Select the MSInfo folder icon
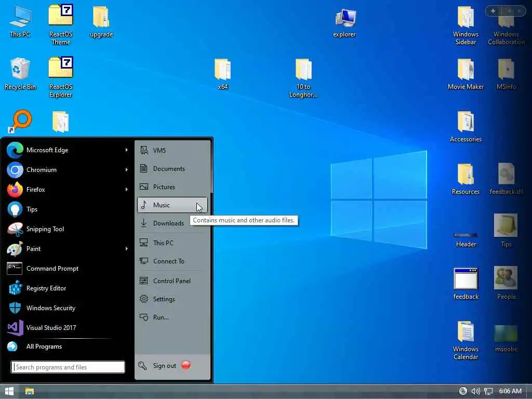The height and width of the screenshot is (399, 532). click(x=506, y=74)
